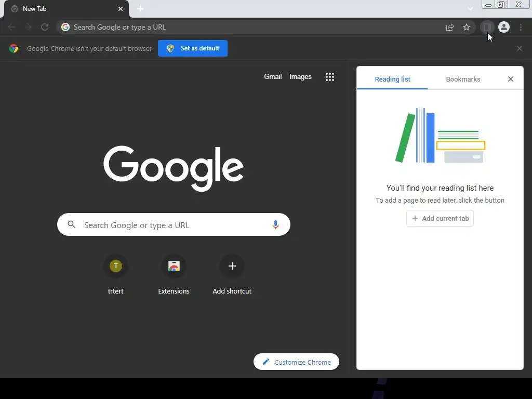
Task: Click the forward navigation arrow
Action: [28, 27]
